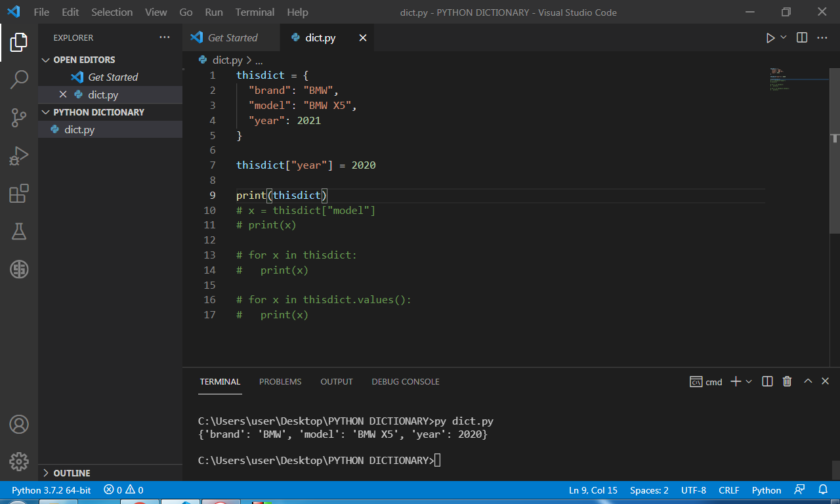Screen dimensions: 840x504
Task: Open the Testing flask icon
Action: pyautogui.click(x=19, y=231)
